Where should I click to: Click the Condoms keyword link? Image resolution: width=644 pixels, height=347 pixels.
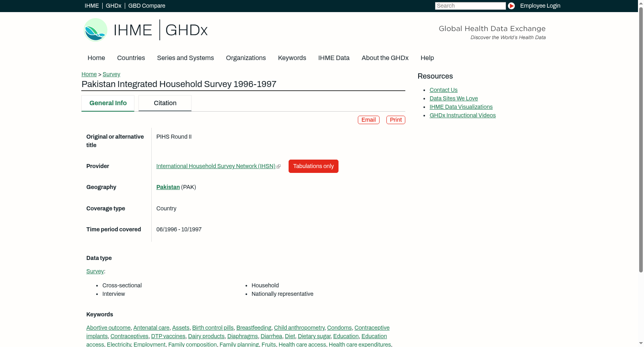click(339, 328)
